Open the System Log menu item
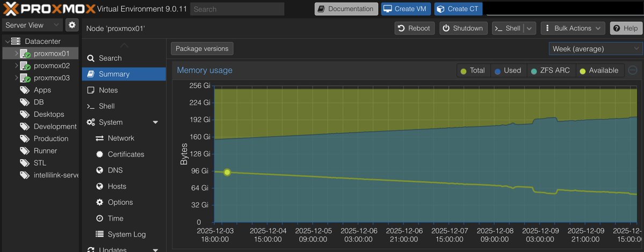The image size is (644, 252). [124, 234]
